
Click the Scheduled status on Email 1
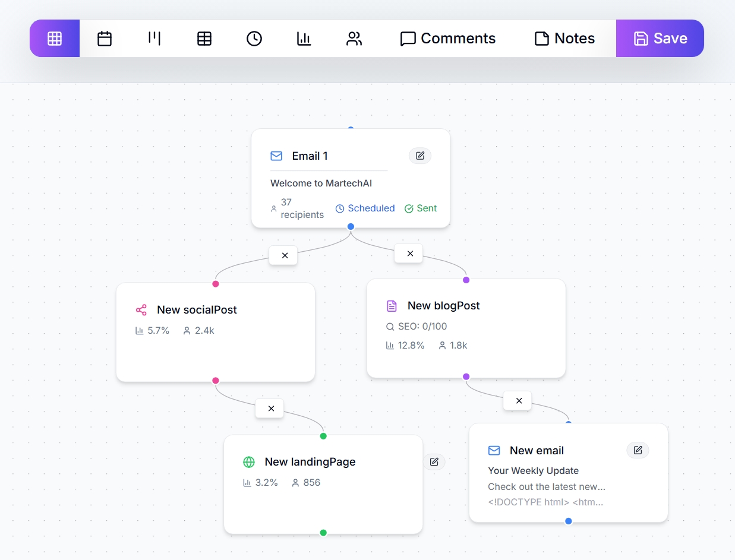coord(365,208)
